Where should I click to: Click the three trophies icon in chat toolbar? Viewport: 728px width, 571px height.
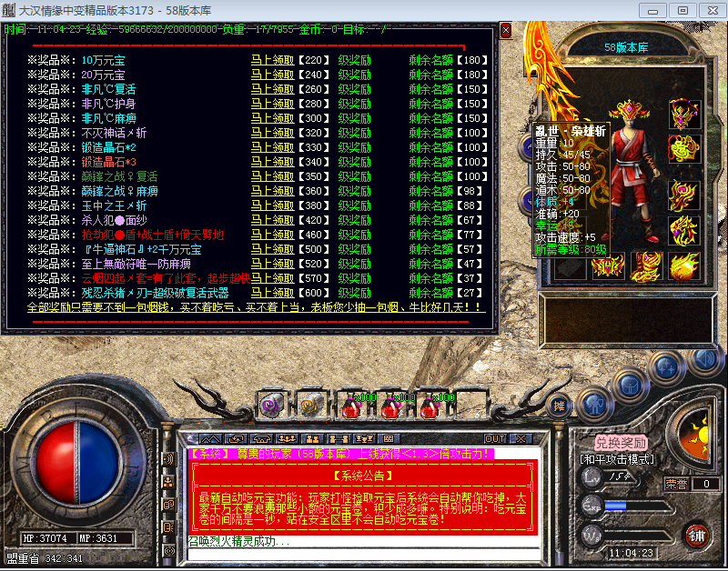[363, 438]
